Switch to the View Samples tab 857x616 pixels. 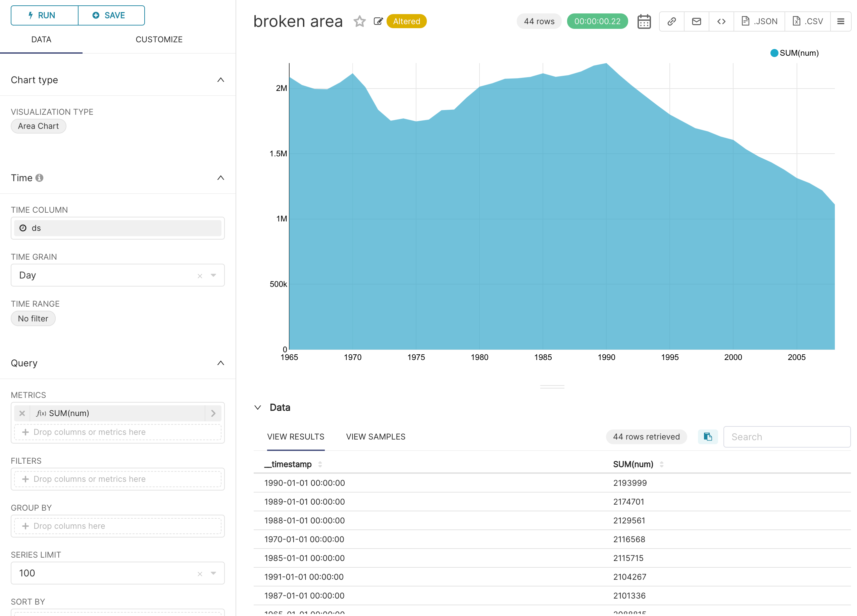click(375, 437)
